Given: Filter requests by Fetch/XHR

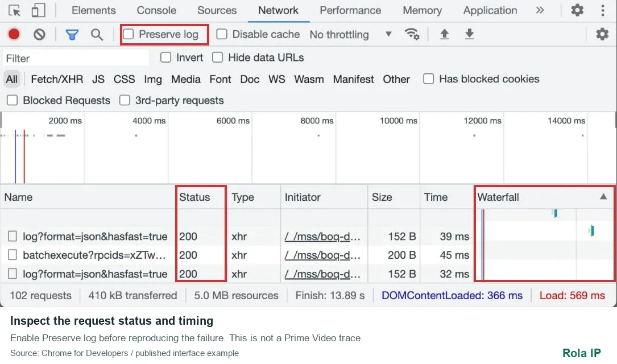Looking at the screenshot, I should [x=57, y=79].
